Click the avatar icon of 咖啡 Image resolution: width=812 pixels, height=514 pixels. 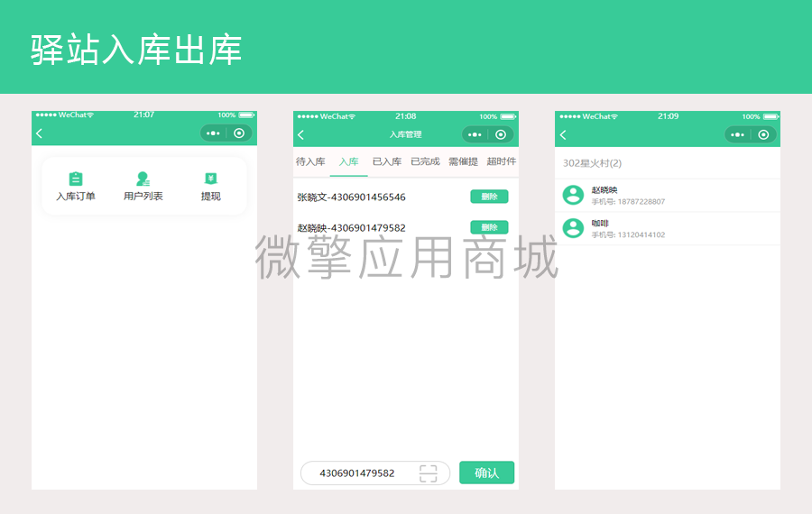coord(573,228)
